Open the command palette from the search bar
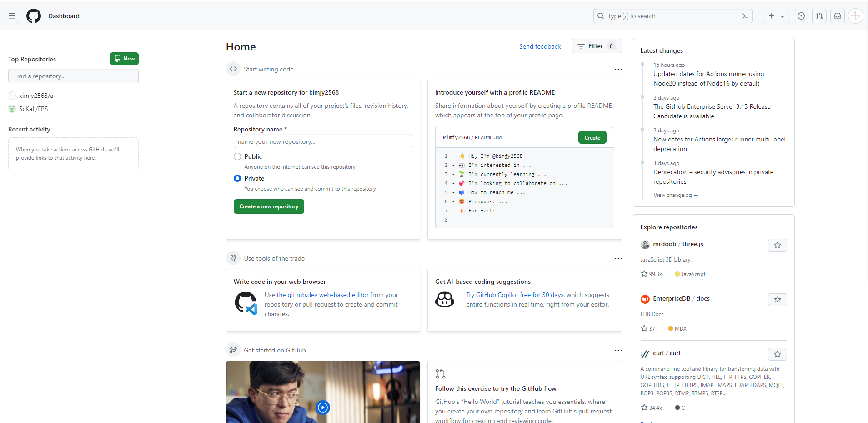The image size is (868, 423). [x=745, y=16]
